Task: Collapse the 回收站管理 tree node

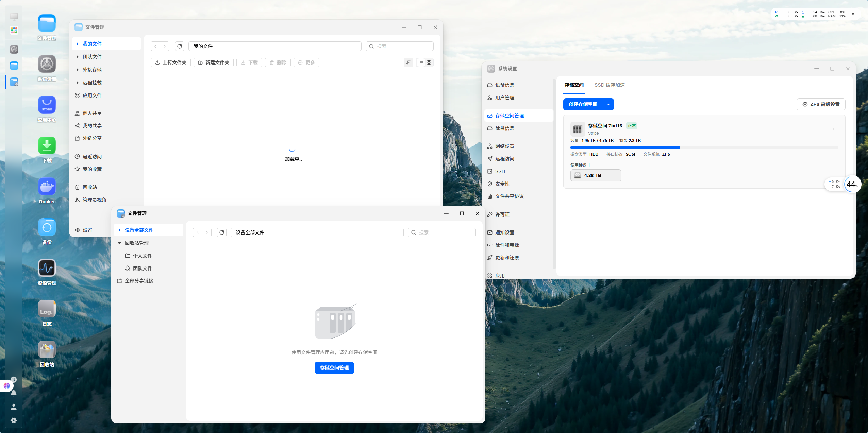Action: pyautogui.click(x=119, y=243)
